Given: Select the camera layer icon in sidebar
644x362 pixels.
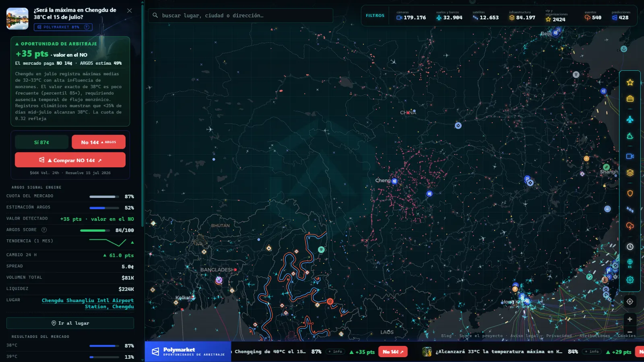Looking at the screenshot, I should [630, 156].
